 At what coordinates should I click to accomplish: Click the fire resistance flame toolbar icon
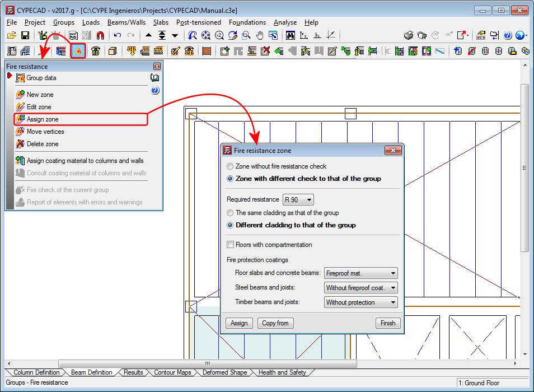tap(78, 51)
